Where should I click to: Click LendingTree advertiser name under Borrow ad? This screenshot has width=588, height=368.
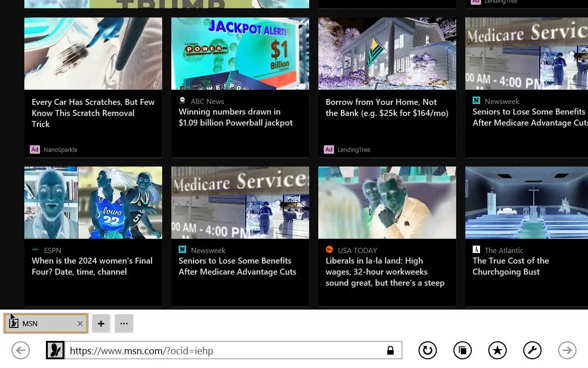tap(354, 149)
